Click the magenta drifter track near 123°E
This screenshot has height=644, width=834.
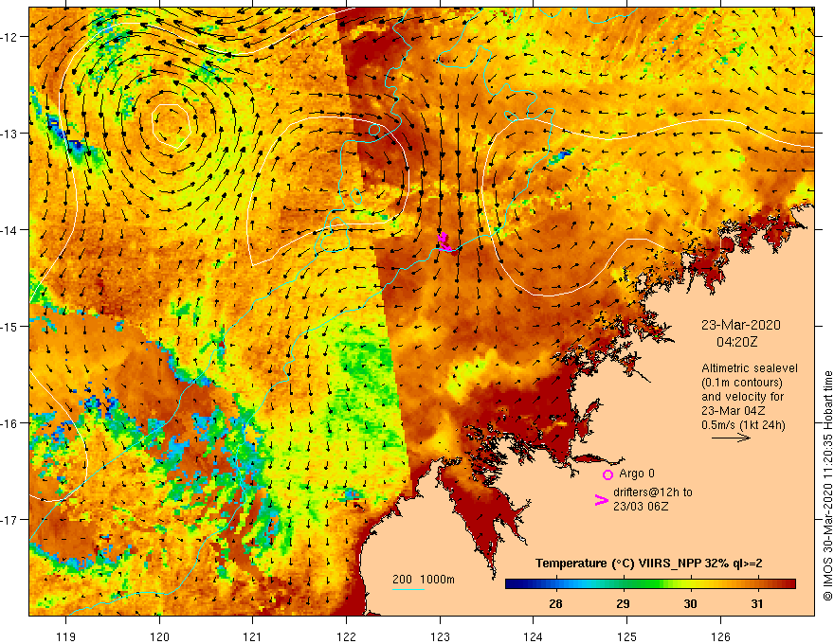[445, 242]
